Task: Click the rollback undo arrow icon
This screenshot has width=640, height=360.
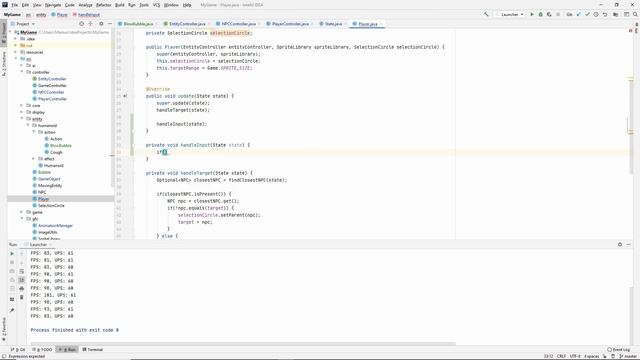Action: tap(605, 14)
